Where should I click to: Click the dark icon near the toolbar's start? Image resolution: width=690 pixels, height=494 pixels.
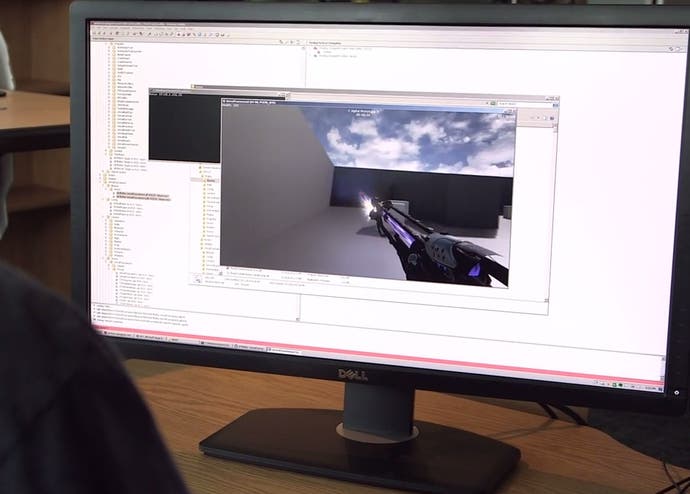tap(117, 33)
